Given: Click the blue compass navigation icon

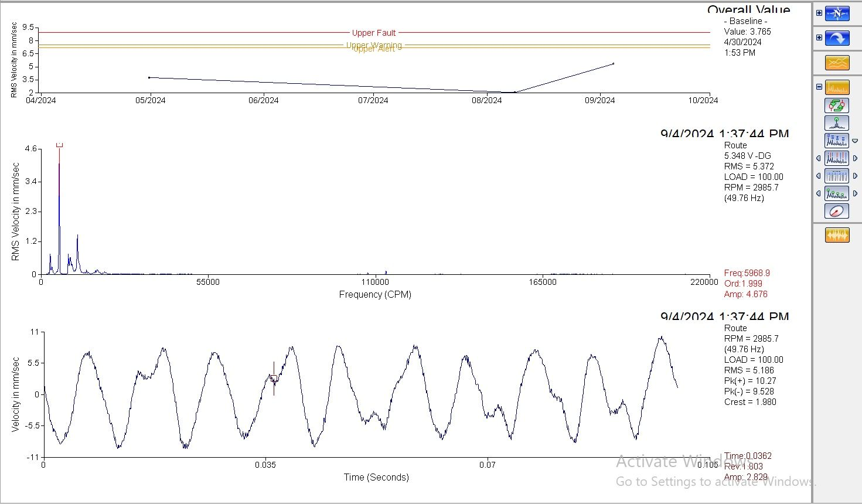Looking at the screenshot, I should coord(837,13).
